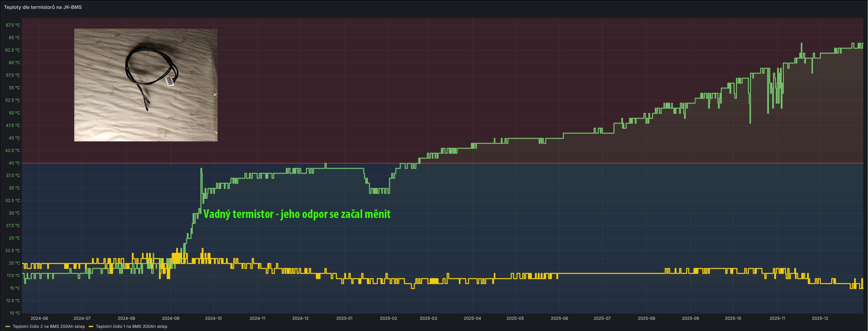This screenshot has height=331, width=868.
Task: Click the 2025-12 label on the time axis
Action: pos(820,318)
